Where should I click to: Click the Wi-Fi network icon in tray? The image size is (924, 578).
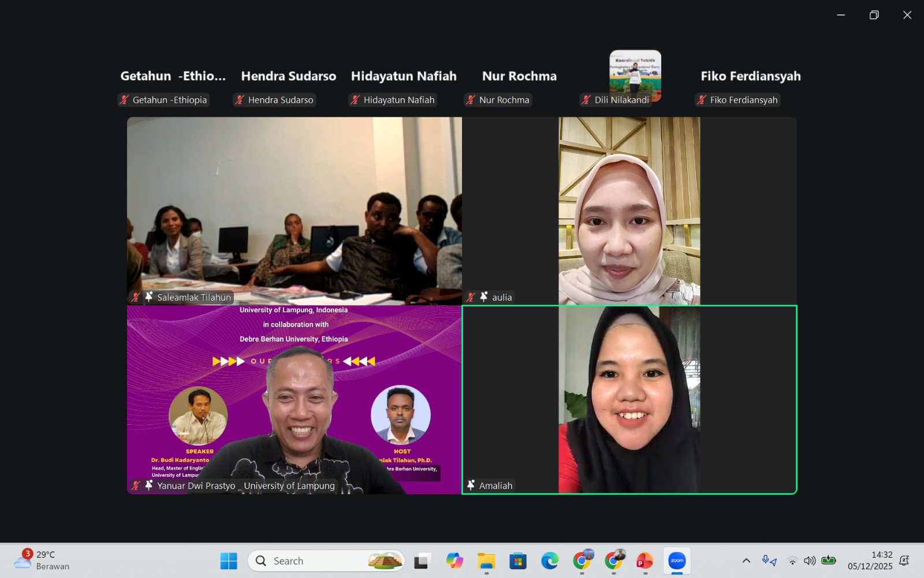click(x=792, y=561)
